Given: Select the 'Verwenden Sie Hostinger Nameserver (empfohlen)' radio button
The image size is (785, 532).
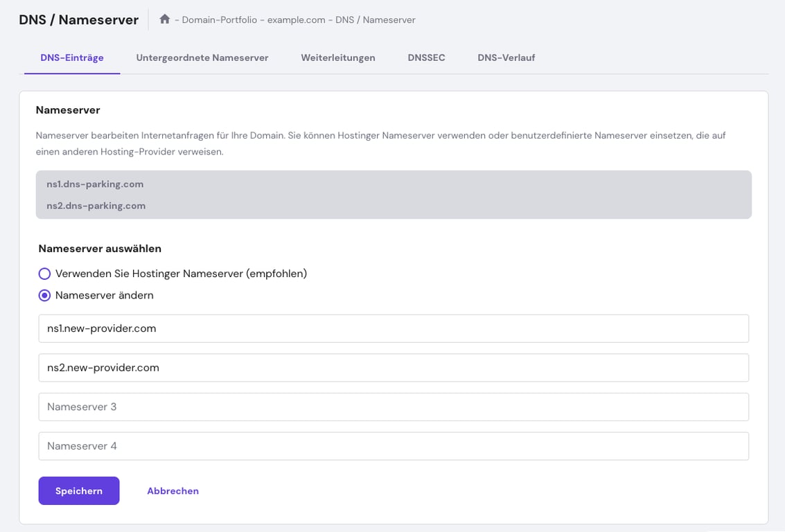Looking at the screenshot, I should [x=44, y=273].
